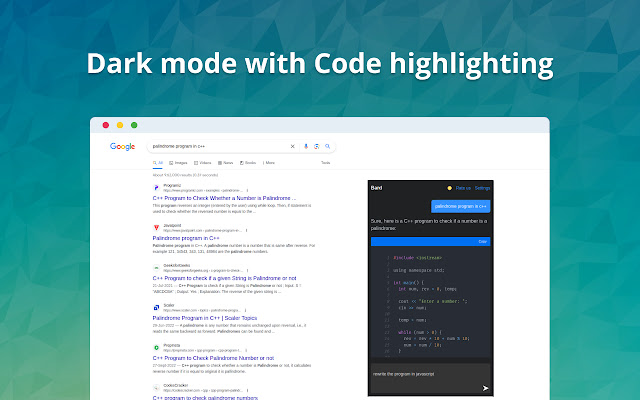Open the News results tab

(x=226, y=162)
